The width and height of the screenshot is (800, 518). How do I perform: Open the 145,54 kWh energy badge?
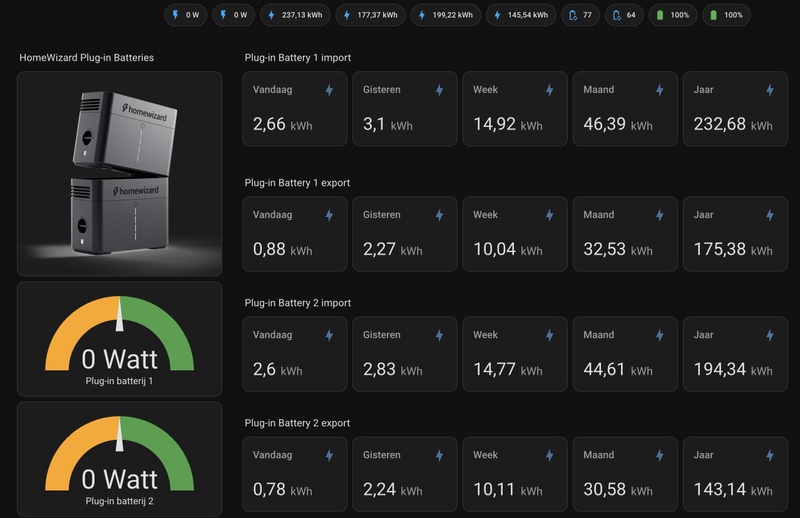tap(521, 15)
